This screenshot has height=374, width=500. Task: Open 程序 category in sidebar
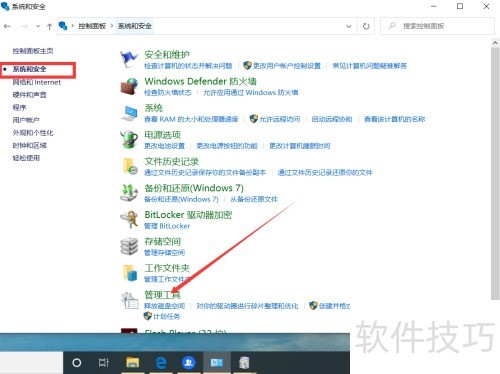(19, 107)
